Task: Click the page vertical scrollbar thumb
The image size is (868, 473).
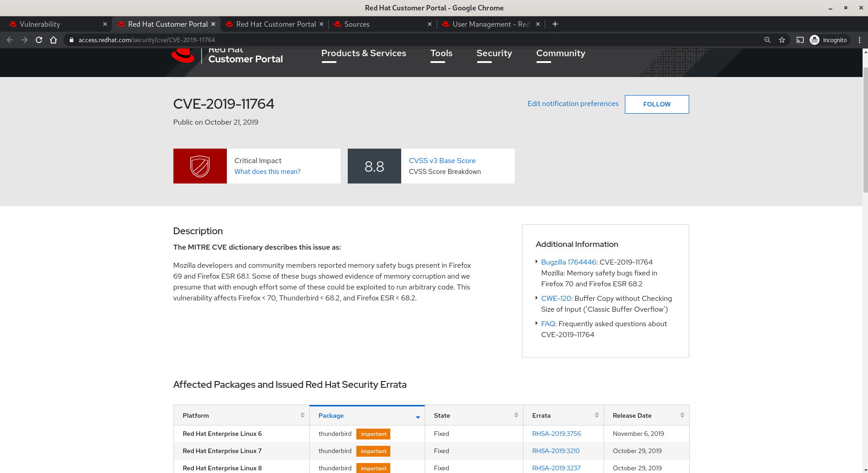Action: (x=865, y=130)
